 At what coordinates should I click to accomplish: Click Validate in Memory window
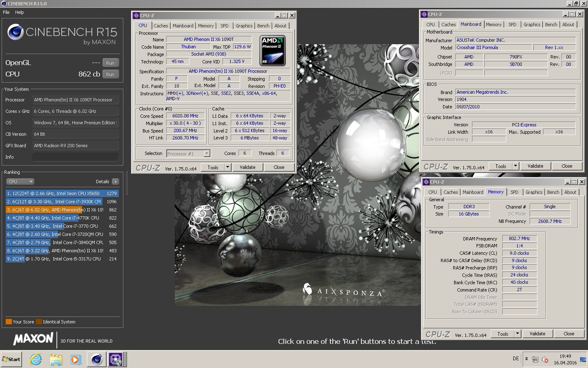537,334
